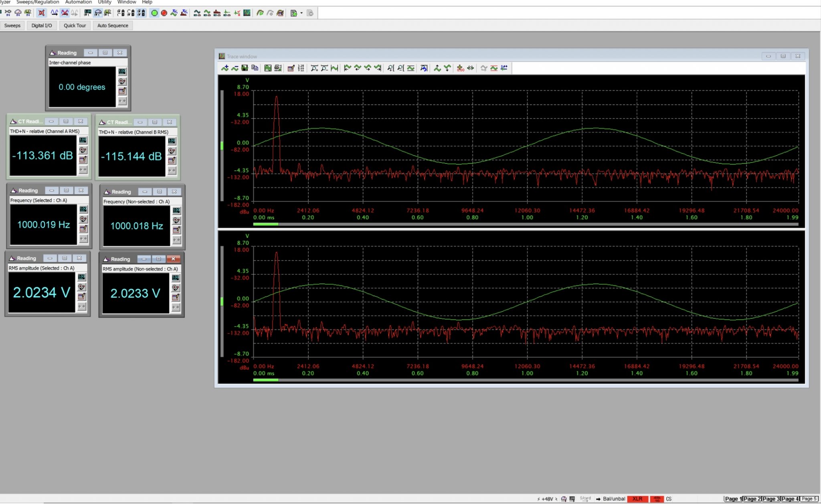Viewport: 821px width, 504px height.
Task: Click the move trace to right edge icon
Action: pyautogui.click(x=378, y=68)
